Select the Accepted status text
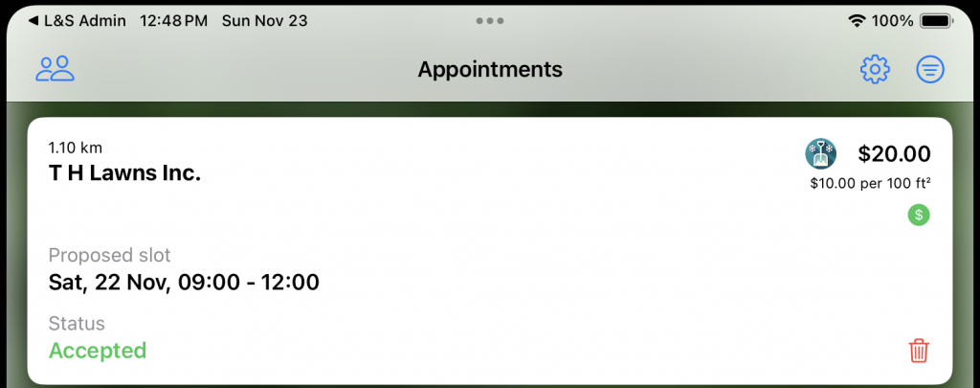The image size is (980, 388). tap(98, 351)
